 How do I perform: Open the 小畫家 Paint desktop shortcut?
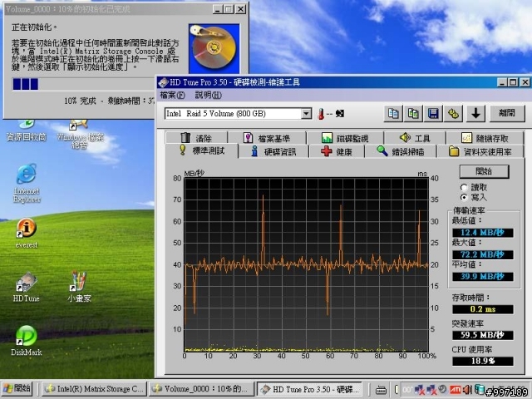coord(79,287)
